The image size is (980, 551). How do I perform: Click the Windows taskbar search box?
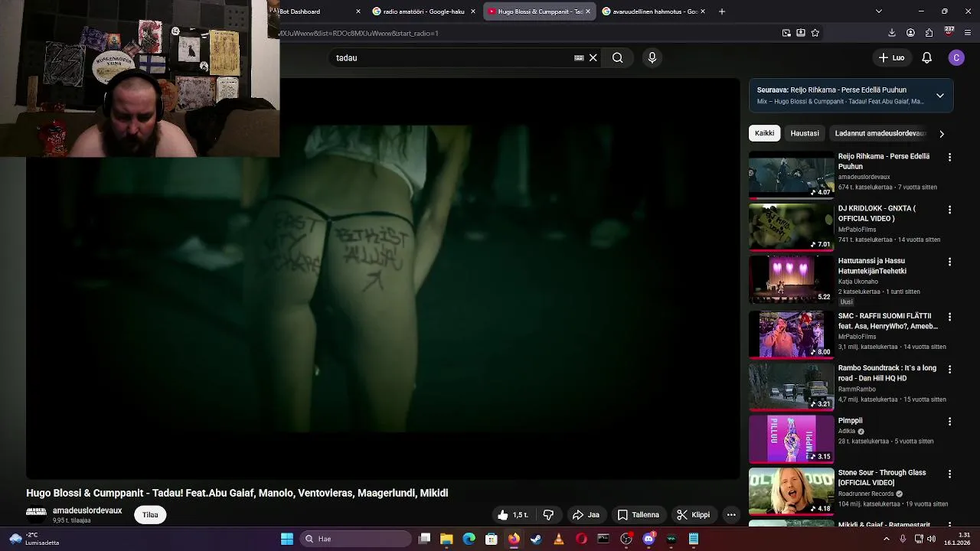tap(356, 539)
